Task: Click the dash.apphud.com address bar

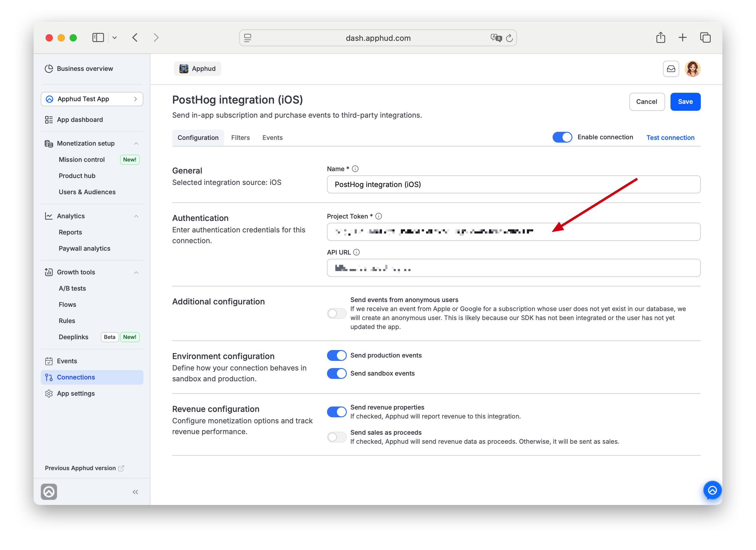Action: [x=378, y=38]
